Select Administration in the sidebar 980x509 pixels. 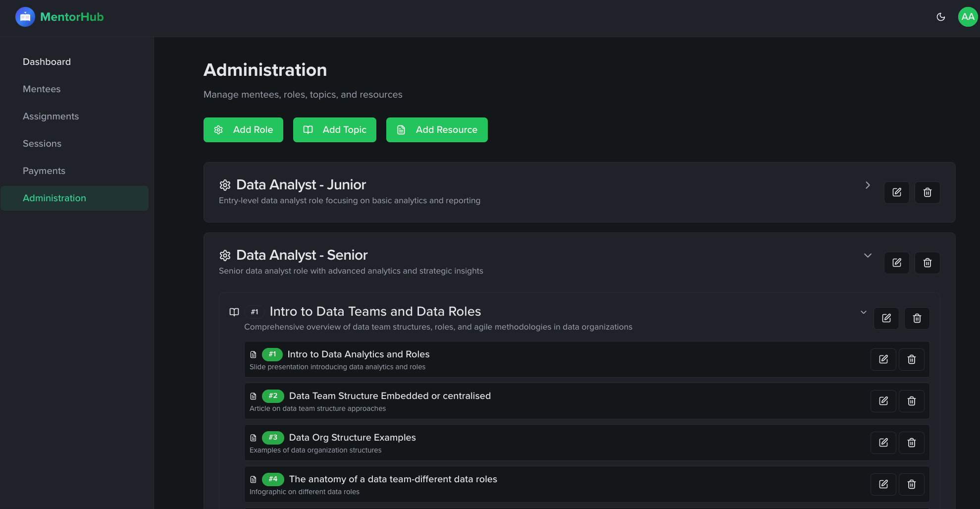pos(74,198)
